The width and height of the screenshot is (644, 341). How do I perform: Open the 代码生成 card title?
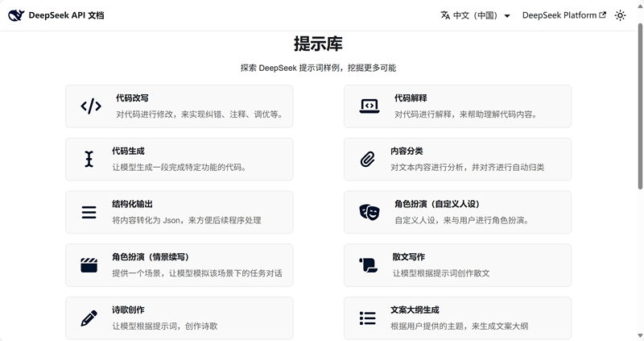point(129,151)
